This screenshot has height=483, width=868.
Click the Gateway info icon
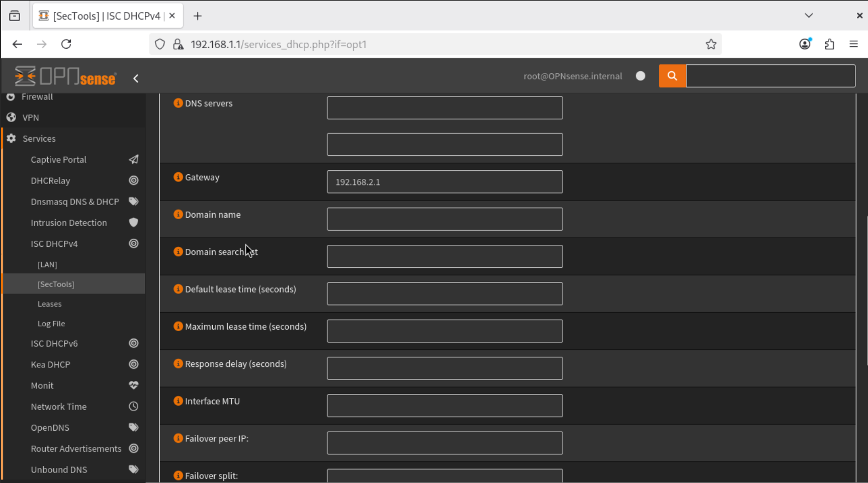pos(178,177)
